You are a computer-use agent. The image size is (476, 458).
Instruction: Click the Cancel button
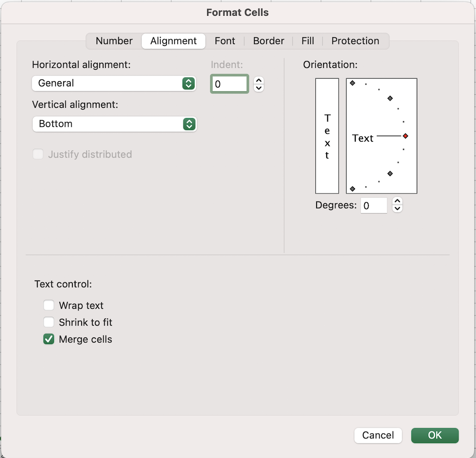coord(378,435)
